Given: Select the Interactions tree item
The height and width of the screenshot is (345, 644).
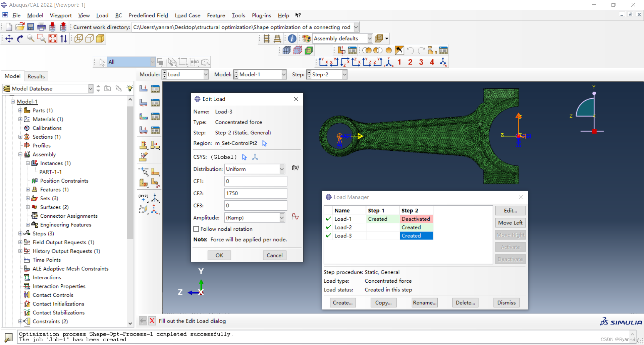Looking at the screenshot, I should coord(47,277).
